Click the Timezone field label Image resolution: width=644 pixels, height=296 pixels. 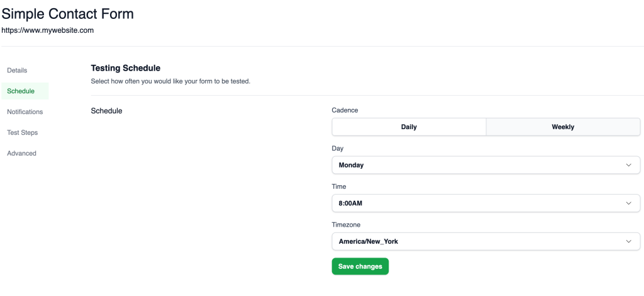pyautogui.click(x=347, y=225)
